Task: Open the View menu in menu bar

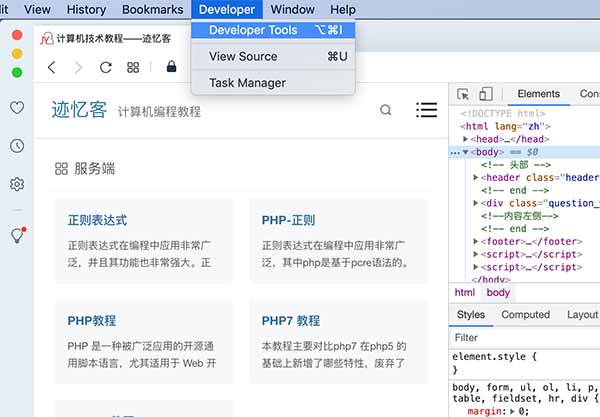Action: (37, 9)
